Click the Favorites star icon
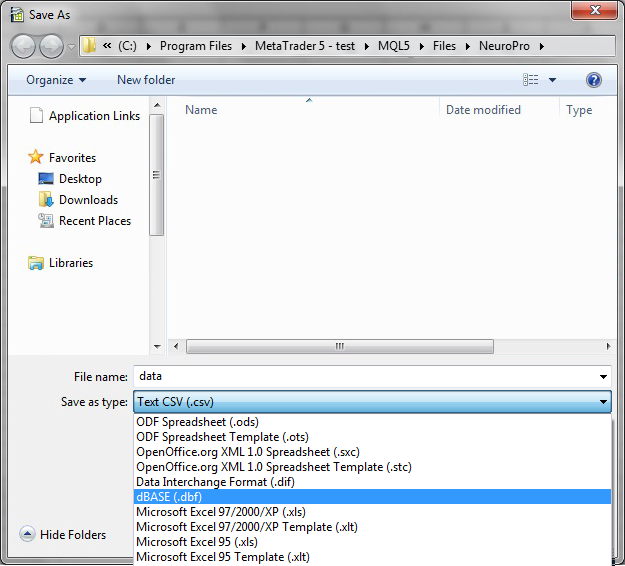625x566 pixels. click(x=35, y=157)
